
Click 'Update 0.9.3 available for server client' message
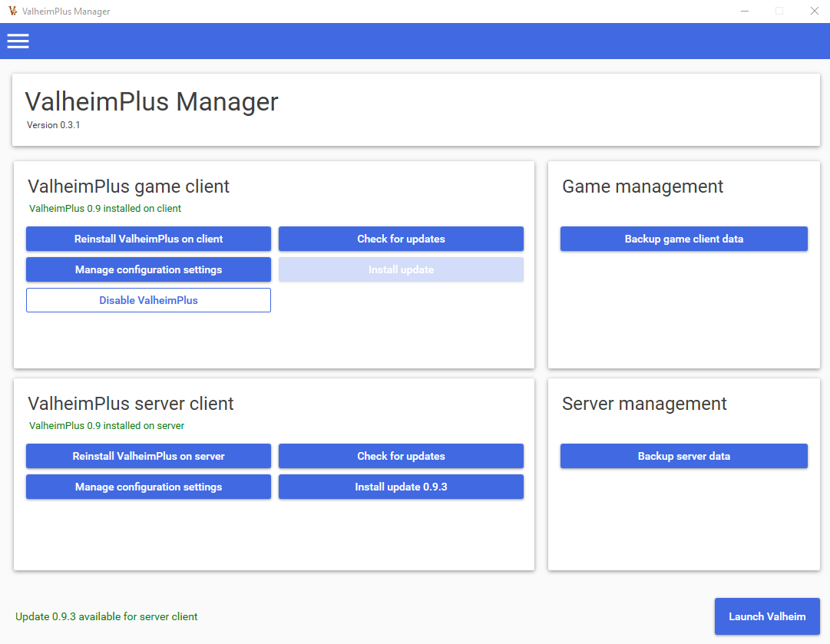107,616
